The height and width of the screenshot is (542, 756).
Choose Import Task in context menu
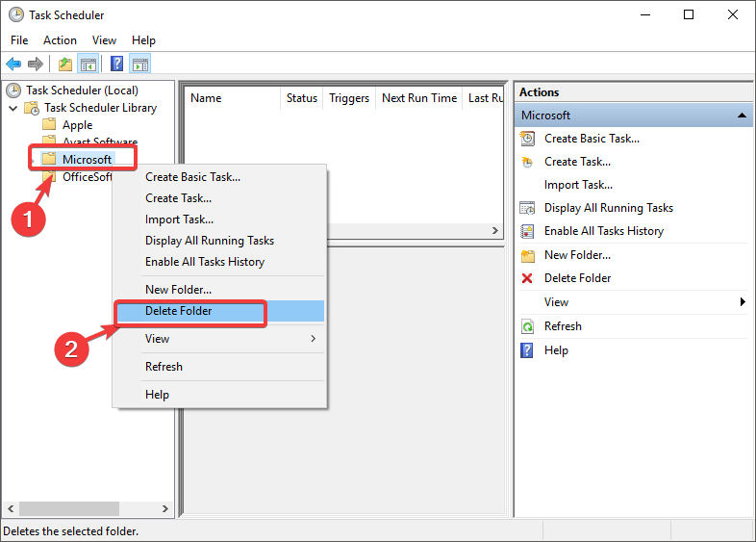click(220, 219)
